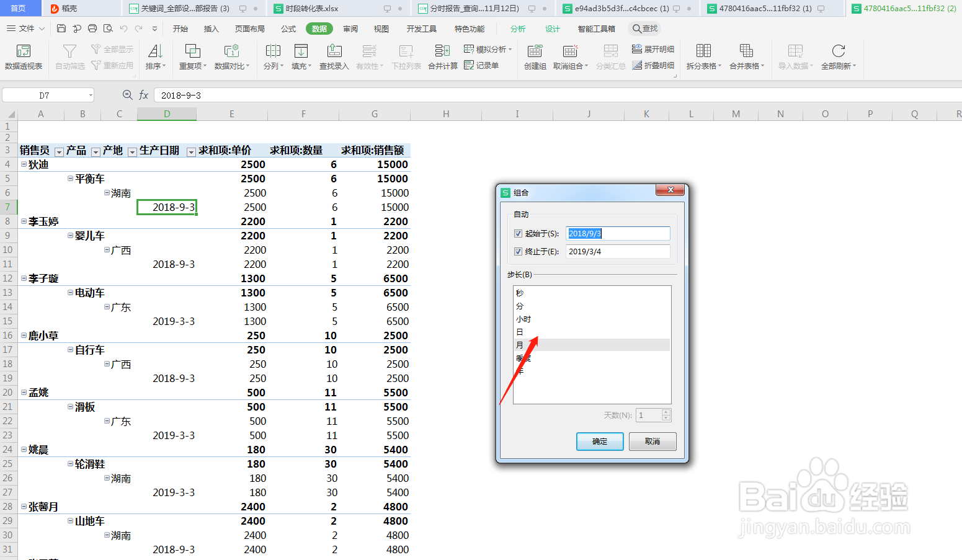Open the 数据透视表 pivot table tool
This screenshot has width=962, height=560.
click(x=24, y=56)
